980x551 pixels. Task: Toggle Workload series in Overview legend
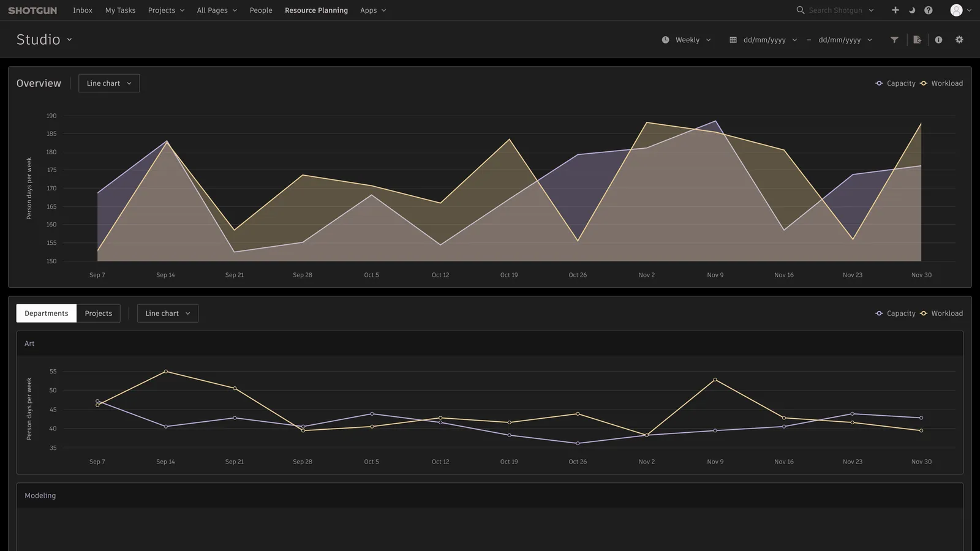click(941, 83)
